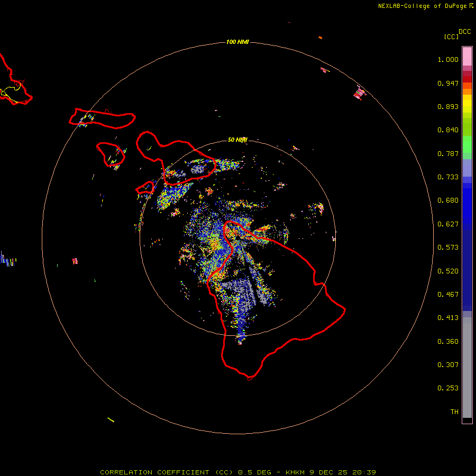Pick the bright green color bar segment
Screen dimensions: 476x476
pos(467,144)
